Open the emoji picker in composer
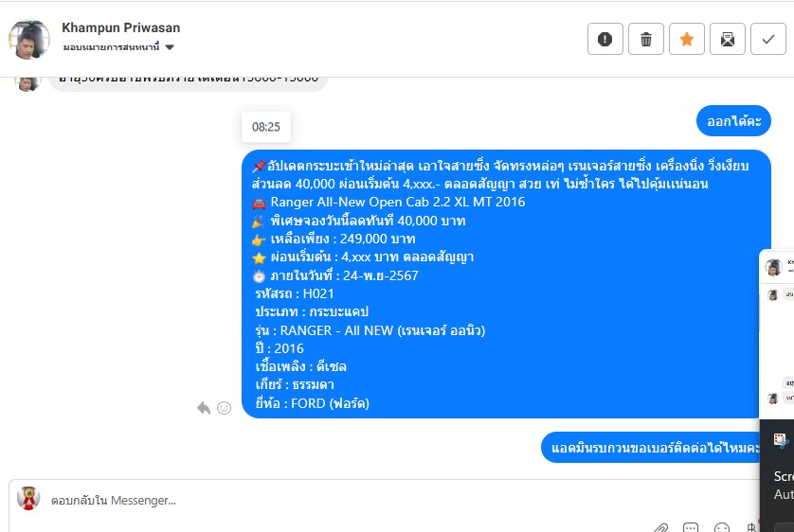This screenshot has width=794, height=532. coord(722,528)
